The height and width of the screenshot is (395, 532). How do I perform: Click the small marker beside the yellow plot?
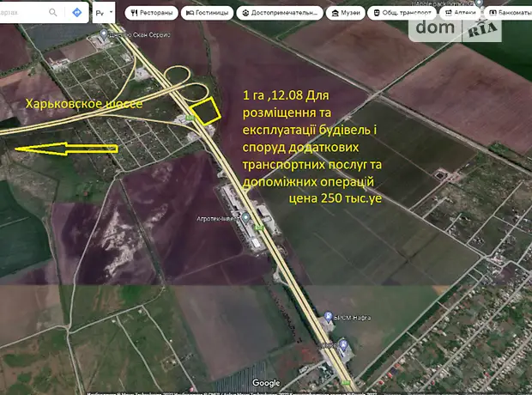click(187, 118)
